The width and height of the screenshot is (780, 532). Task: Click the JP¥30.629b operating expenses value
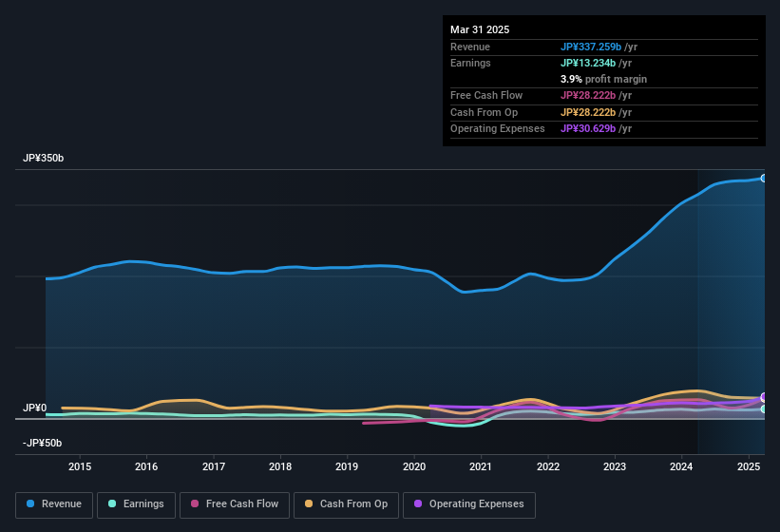point(588,129)
